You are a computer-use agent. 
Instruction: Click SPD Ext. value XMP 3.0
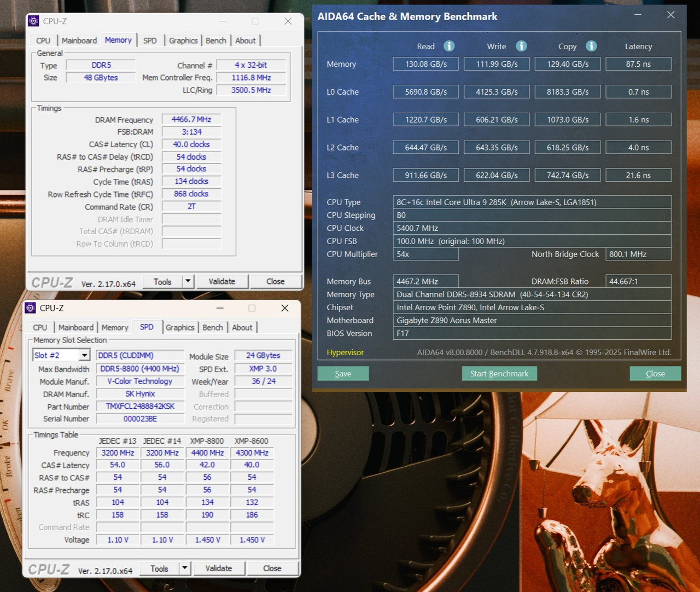click(263, 369)
